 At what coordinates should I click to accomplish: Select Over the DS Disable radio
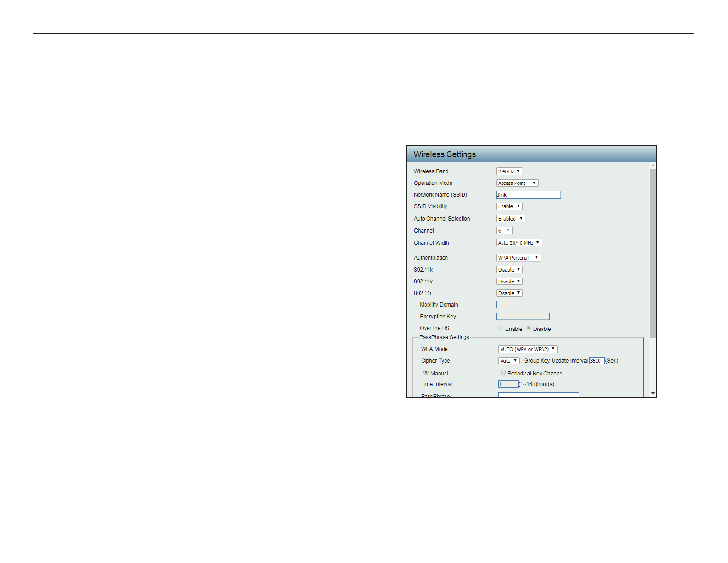(529, 328)
